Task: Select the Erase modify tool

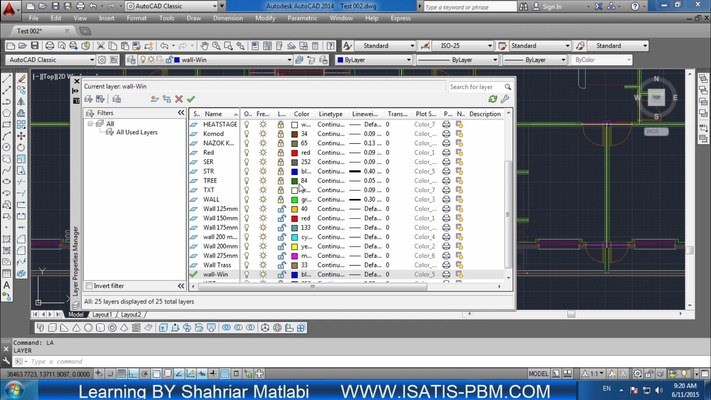Action: click(21, 79)
